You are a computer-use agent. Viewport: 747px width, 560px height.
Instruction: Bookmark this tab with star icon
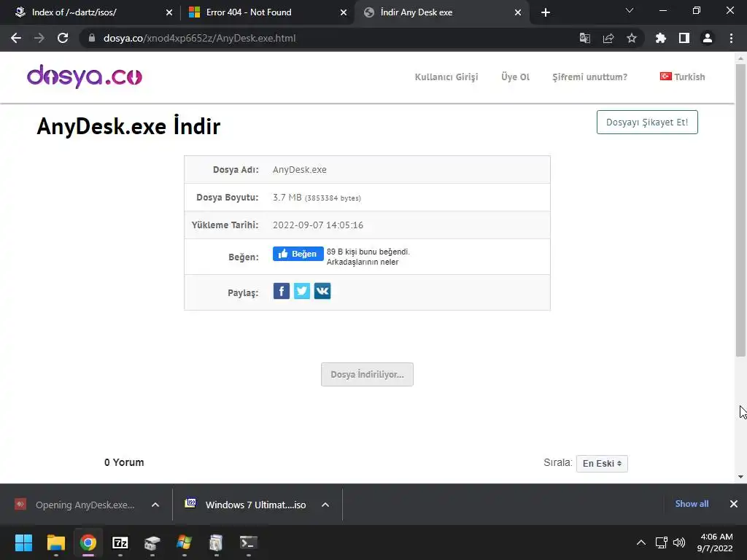tap(632, 38)
